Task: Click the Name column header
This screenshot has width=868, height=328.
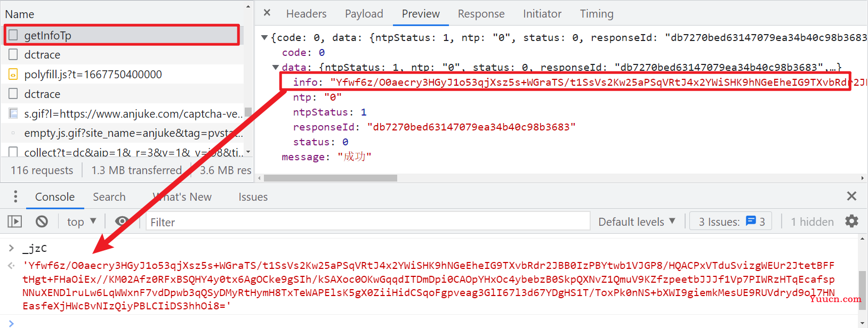Action: click(20, 14)
